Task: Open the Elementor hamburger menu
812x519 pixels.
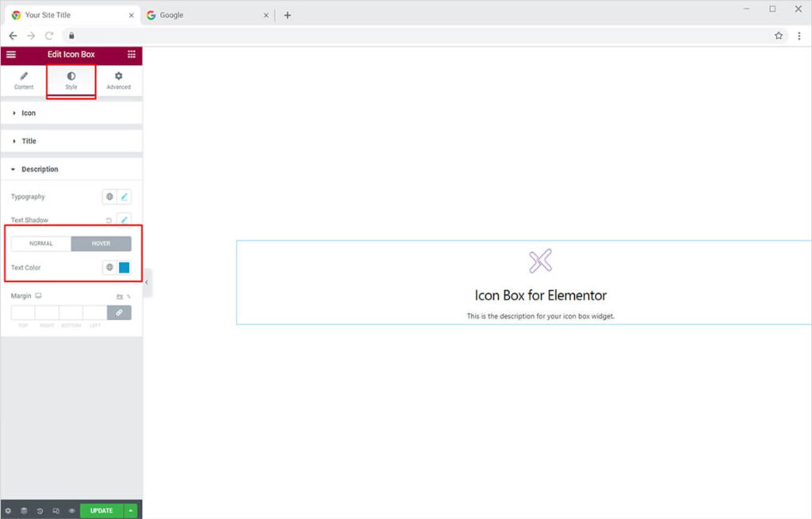Action: tap(11, 55)
